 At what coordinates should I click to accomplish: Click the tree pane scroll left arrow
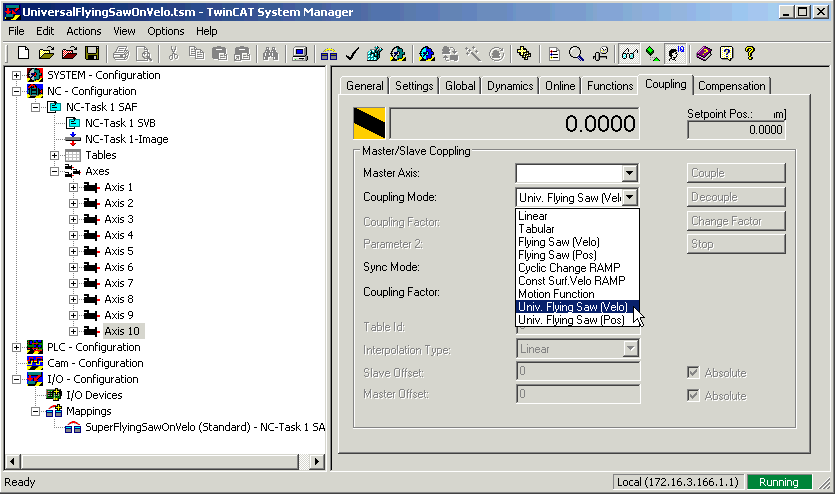tap(13, 461)
